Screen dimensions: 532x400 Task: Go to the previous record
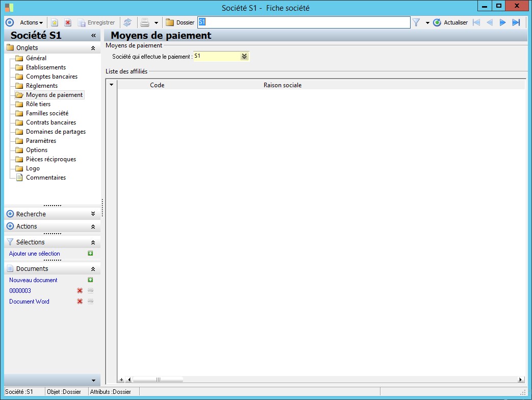(489, 22)
